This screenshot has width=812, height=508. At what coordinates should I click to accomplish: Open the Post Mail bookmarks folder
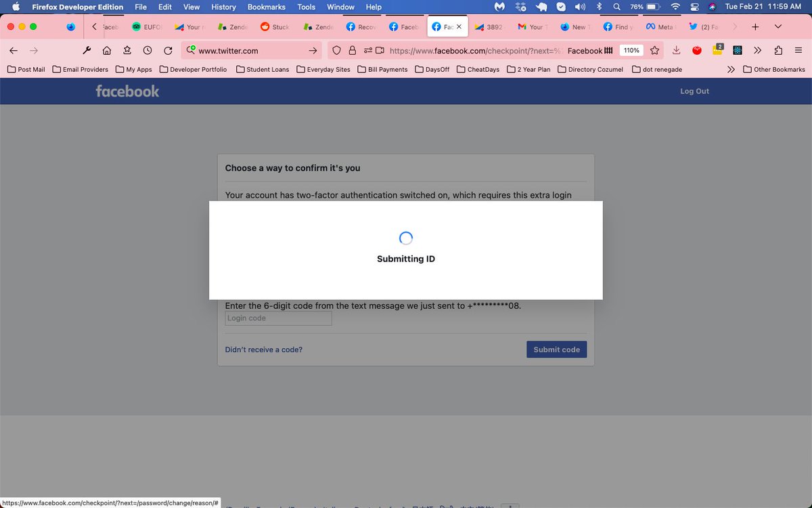(26, 69)
